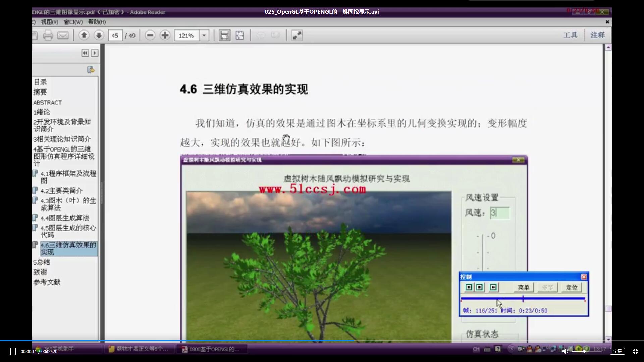Close the embedded 虚拟树木 dialog image
This screenshot has height=362, width=644.
click(518, 160)
